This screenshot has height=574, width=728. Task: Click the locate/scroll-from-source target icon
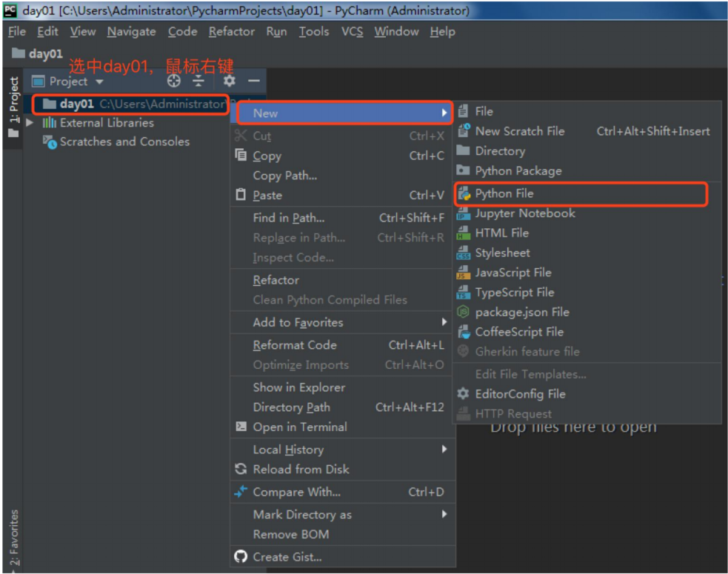173,81
